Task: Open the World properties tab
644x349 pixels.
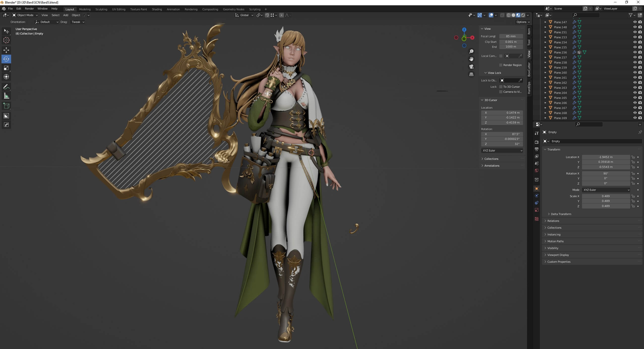Action: (x=537, y=170)
